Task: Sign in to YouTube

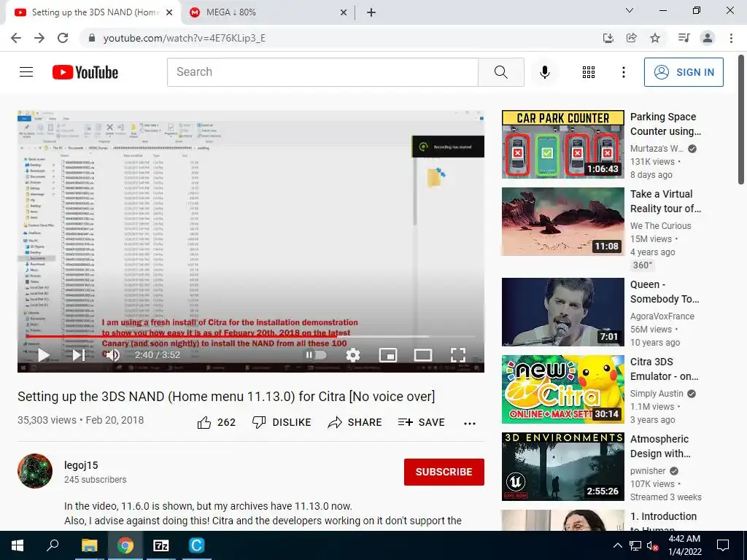Action: tap(684, 72)
